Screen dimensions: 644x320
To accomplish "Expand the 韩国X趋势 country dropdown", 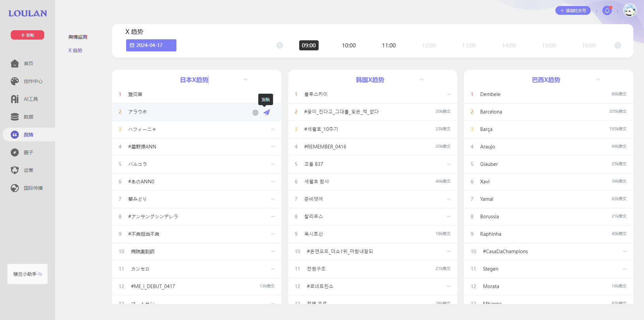I will (x=422, y=80).
